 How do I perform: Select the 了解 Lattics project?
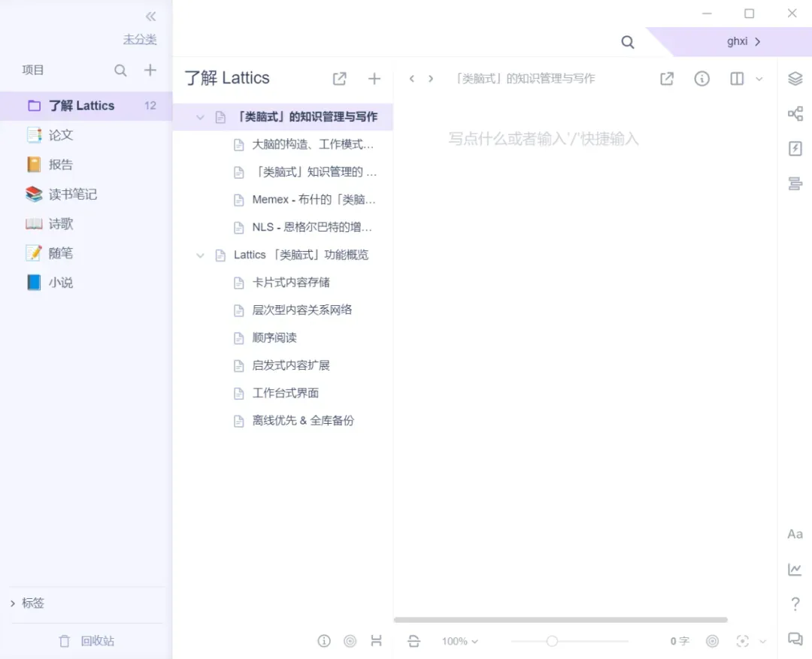(86, 106)
